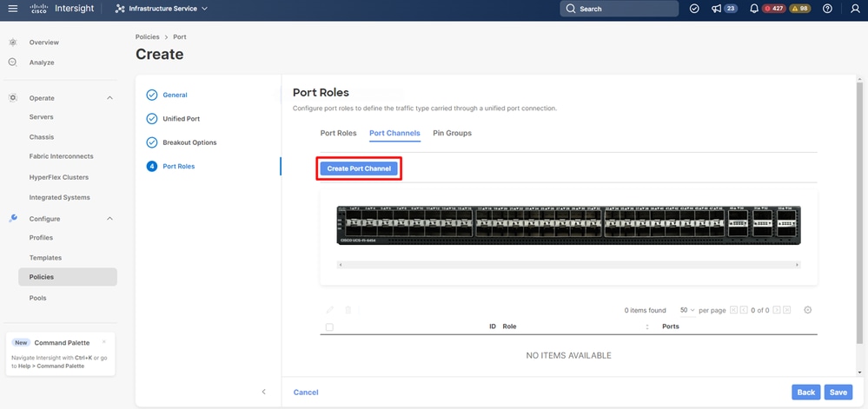Open the hamburger navigation menu
868x409 pixels.
pyautogui.click(x=13, y=9)
